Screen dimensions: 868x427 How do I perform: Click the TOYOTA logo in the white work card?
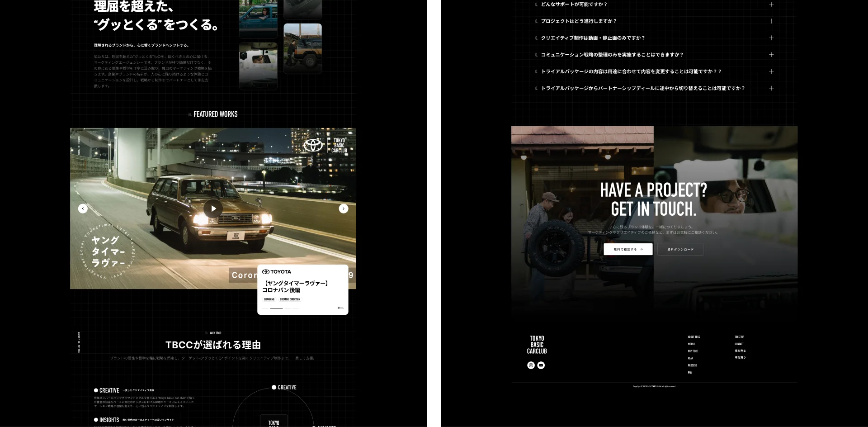(277, 272)
